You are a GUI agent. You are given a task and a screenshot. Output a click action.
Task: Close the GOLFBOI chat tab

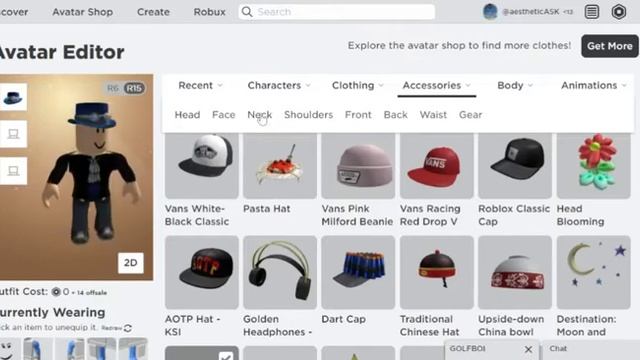coord(528,349)
